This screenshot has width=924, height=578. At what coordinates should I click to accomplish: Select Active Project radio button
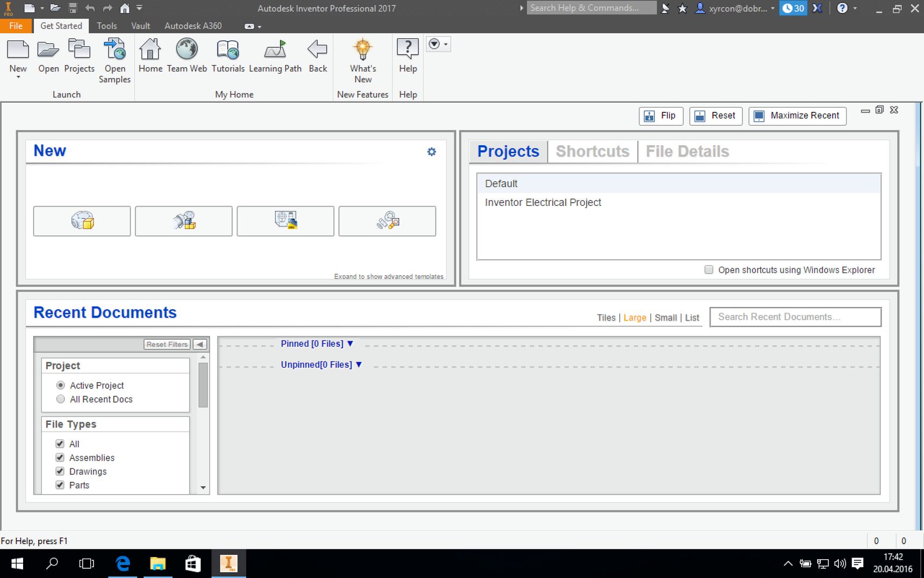61,385
